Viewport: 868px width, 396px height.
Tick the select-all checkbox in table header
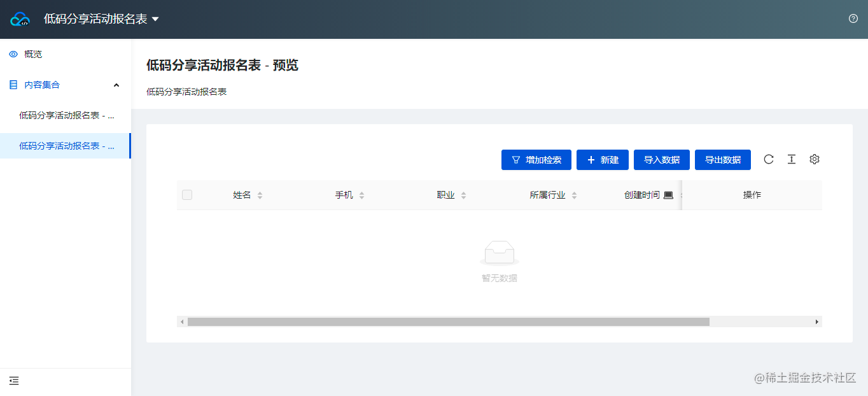click(x=187, y=195)
